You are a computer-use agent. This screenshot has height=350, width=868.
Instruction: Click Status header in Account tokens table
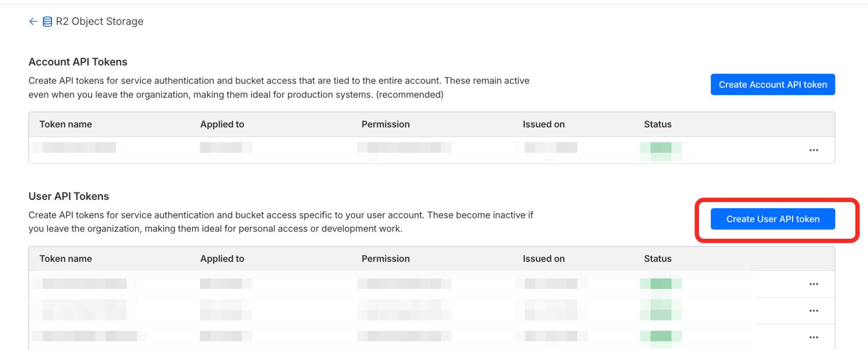[x=657, y=124]
